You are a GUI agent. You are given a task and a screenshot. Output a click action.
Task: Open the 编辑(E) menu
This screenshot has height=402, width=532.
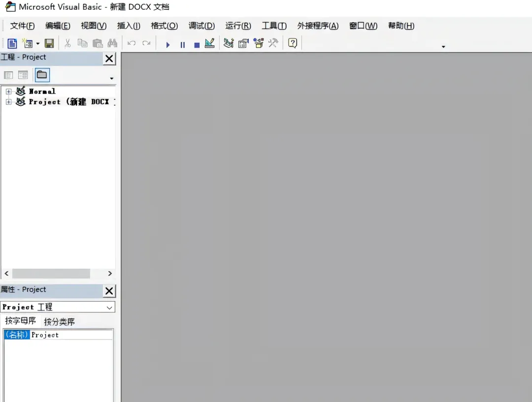(58, 26)
